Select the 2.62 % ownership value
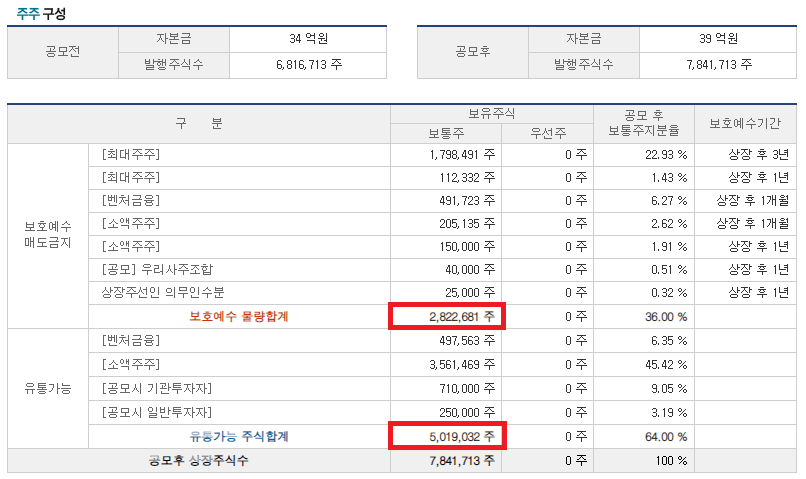Image resolution: width=806 pixels, height=479 pixels. tap(669, 224)
